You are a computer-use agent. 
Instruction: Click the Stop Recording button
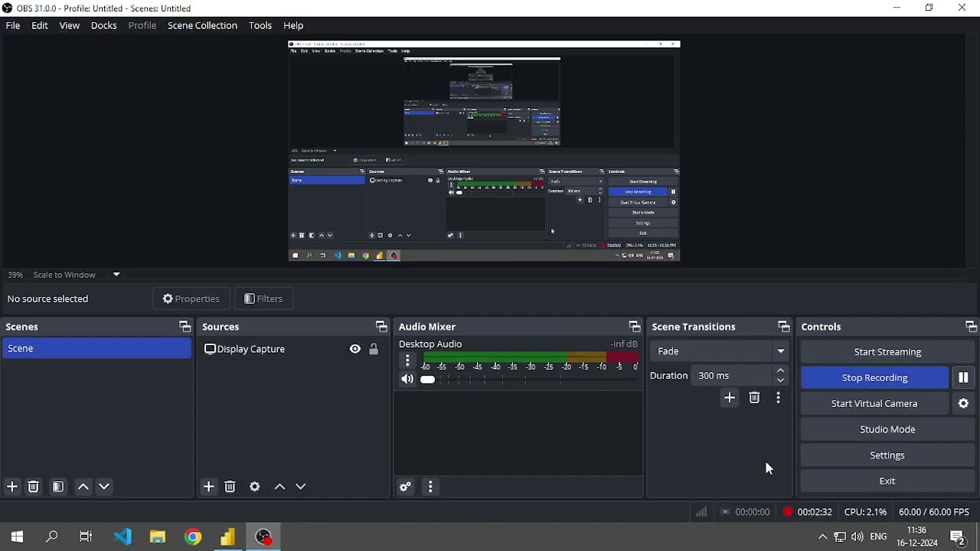(x=874, y=377)
